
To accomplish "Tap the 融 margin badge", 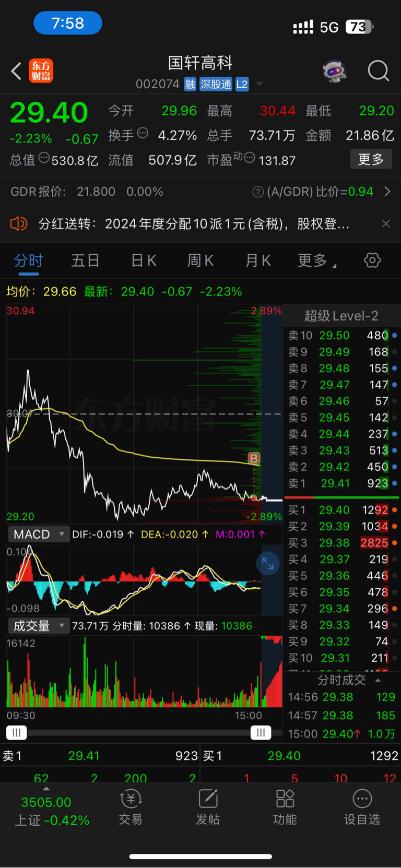I will click(190, 85).
